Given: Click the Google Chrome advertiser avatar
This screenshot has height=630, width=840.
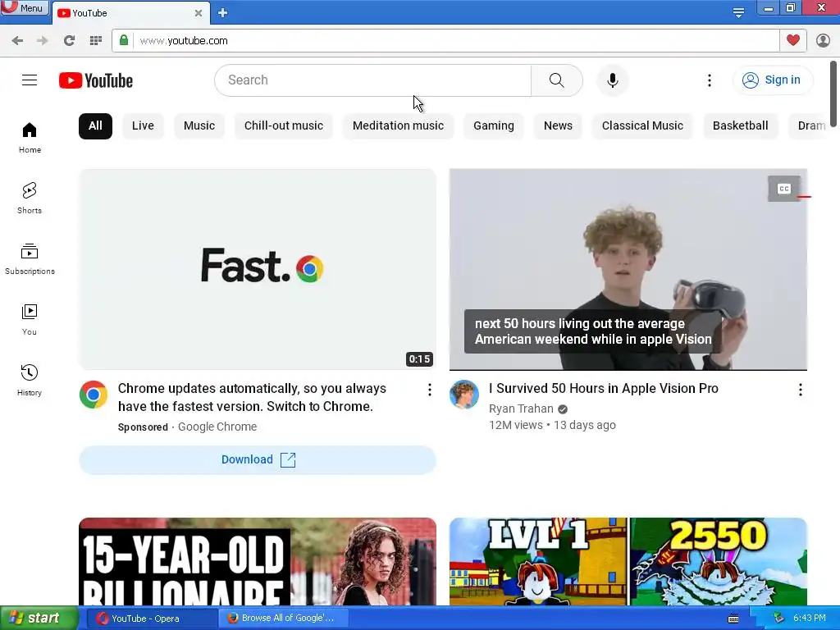Looking at the screenshot, I should point(94,395).
